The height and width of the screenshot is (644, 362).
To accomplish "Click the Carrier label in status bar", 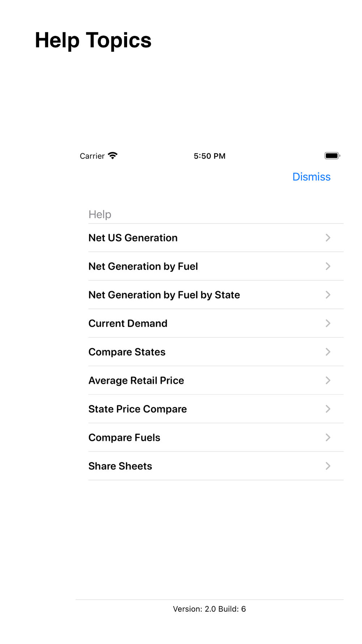I will pos(92,156).
